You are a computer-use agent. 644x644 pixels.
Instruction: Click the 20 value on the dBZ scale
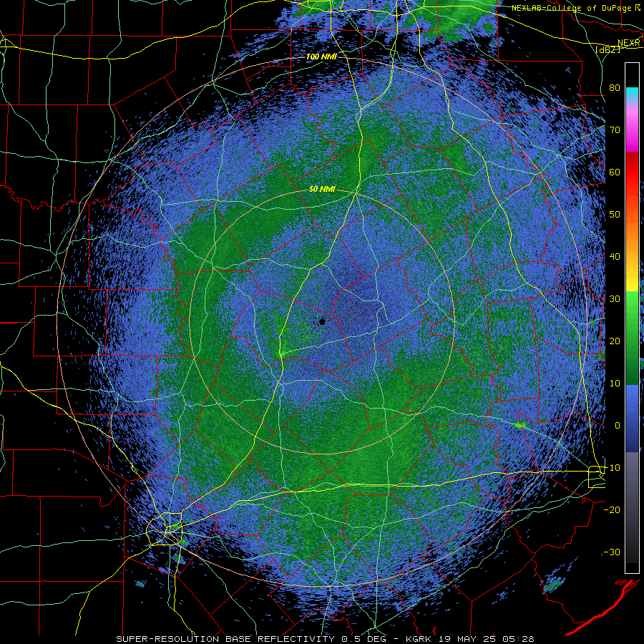(x=615, y=341)
